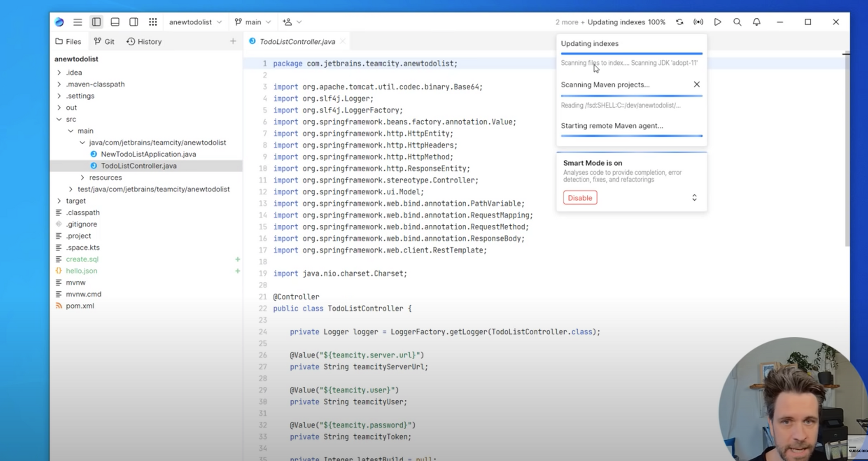Open the pom.xml file

tap(80, 306)
